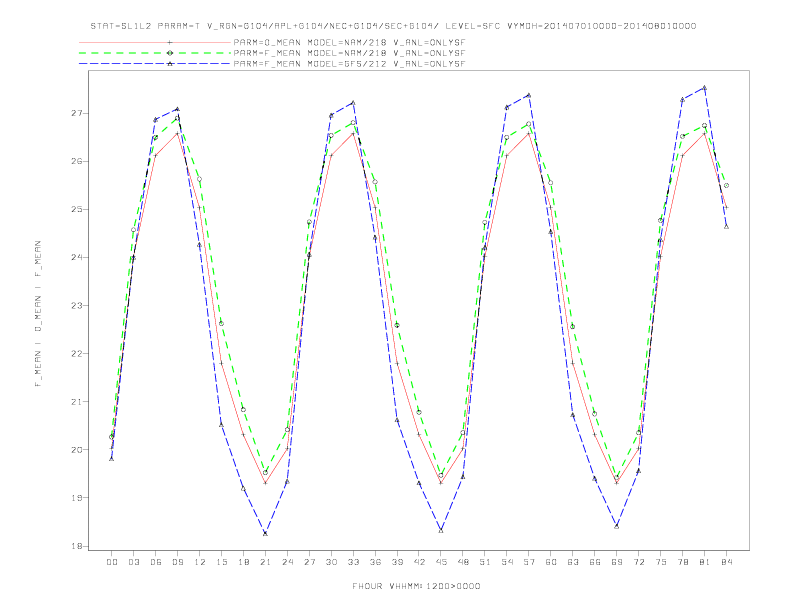This screenshot has height=612, width=792.
Task: Click x-axis forecast hour label 09
Action: click(x=178, y=562)
